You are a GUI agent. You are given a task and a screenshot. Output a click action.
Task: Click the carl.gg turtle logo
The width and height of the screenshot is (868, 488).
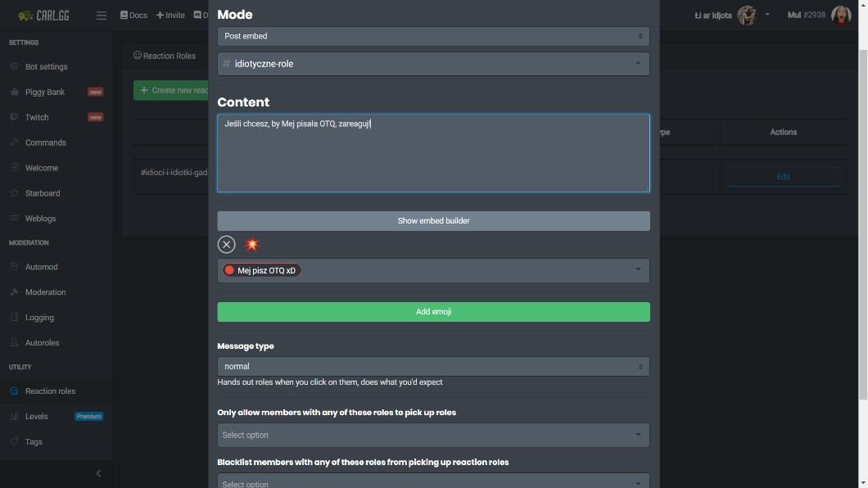pyautogui.click(x=25, y=16)
